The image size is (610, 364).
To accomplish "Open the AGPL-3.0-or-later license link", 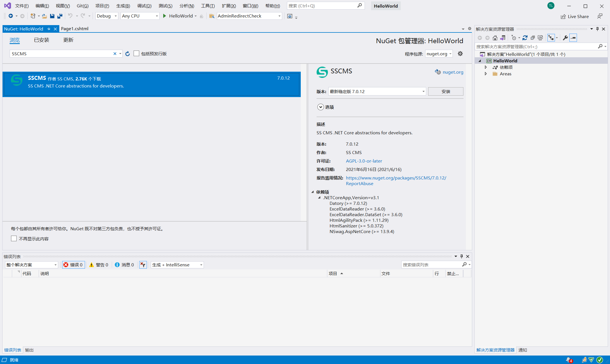I will [x=364, y=161].
